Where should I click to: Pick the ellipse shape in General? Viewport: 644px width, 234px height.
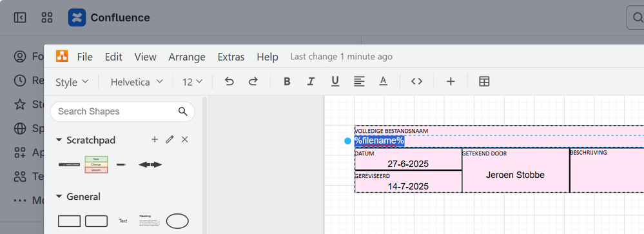coord(177,221)
